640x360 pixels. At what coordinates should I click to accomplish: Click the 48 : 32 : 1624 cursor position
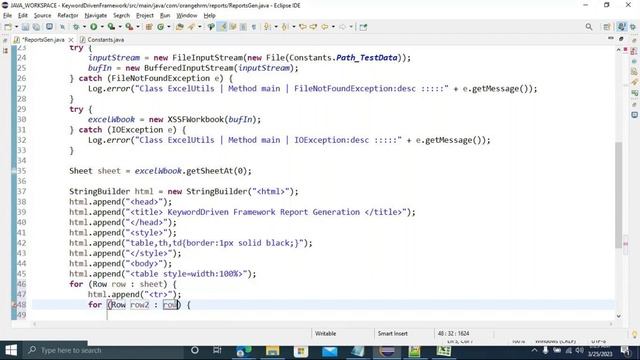(x=453, y=333)
